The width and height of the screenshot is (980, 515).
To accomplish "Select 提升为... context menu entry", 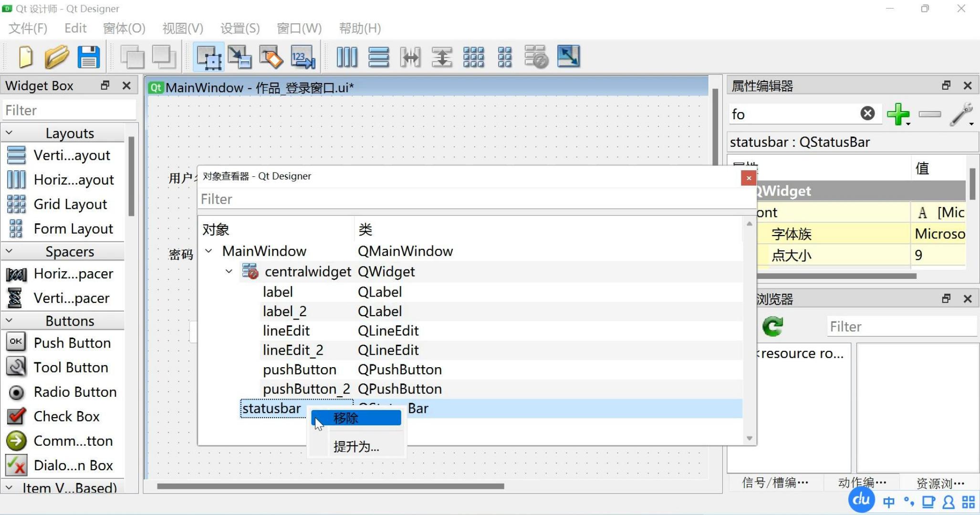I will (x=356, y=447).
